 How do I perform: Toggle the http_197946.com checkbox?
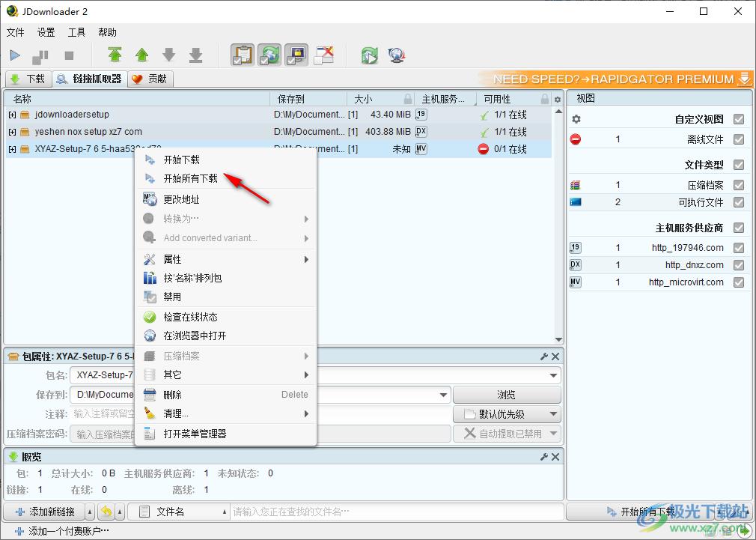(x=739, y=248)
